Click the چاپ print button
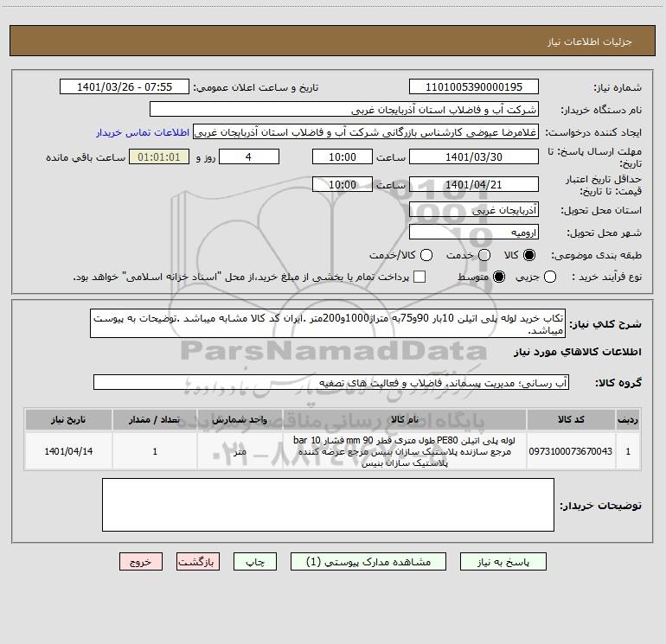Screen dimensions: 666x644 point(255,562)
